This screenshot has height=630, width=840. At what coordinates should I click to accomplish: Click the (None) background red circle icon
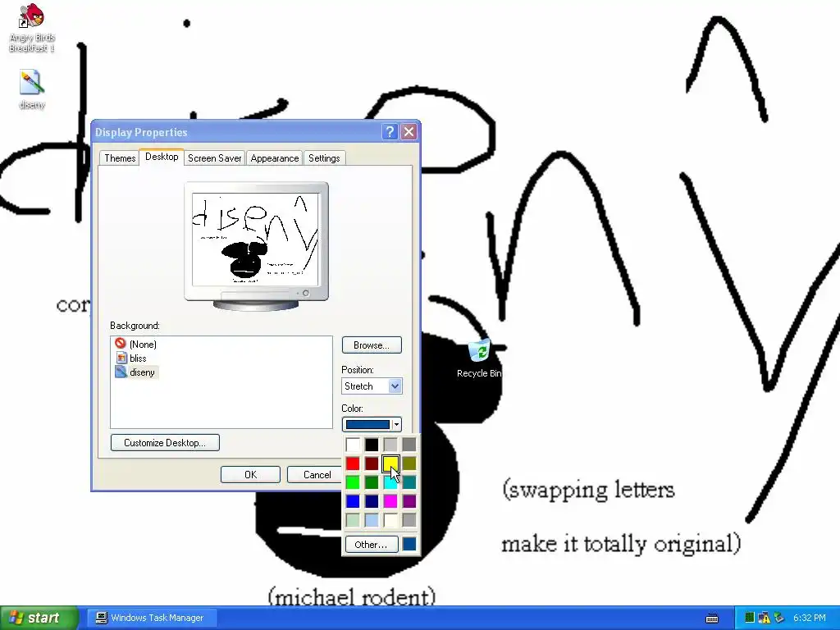(121, 344)
